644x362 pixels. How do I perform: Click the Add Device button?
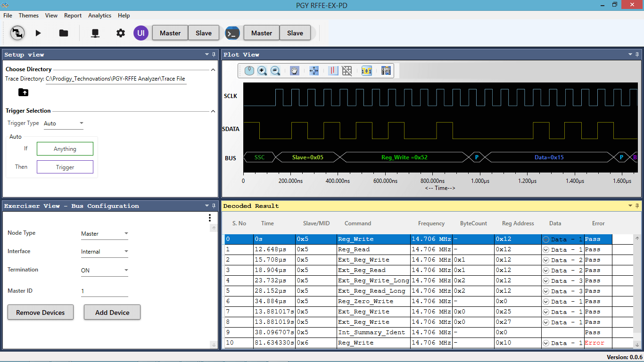(x=112, y=312)
